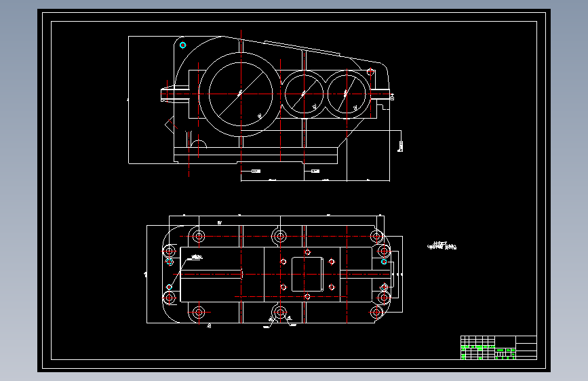This screenshot has width=588, height=381.
Task: Select the technical notes text block beside plan view
Action: tap(442, 245)
